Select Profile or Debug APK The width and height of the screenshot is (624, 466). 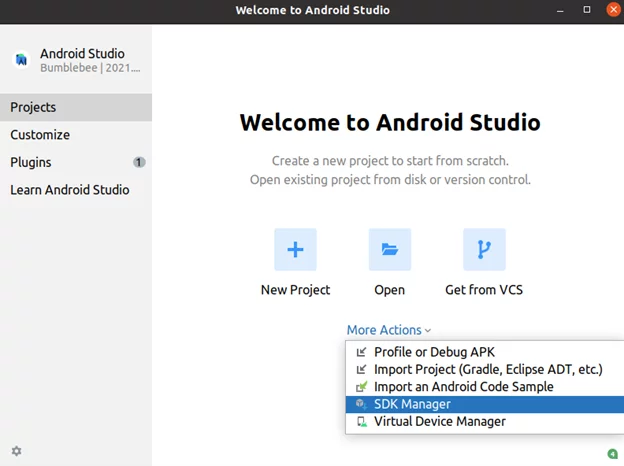point(485,352)
